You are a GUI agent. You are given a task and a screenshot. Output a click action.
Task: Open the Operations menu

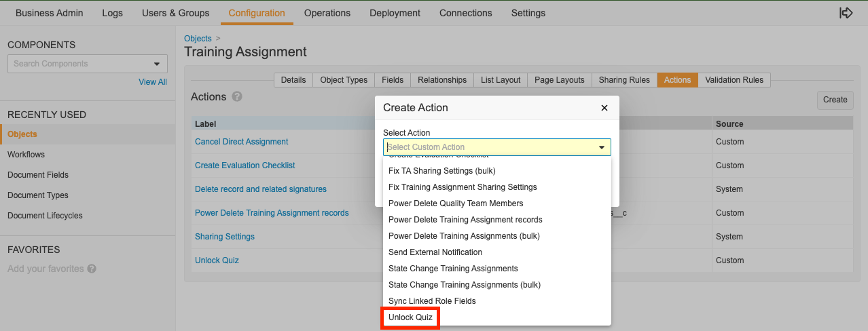click(x=327, y=13)
